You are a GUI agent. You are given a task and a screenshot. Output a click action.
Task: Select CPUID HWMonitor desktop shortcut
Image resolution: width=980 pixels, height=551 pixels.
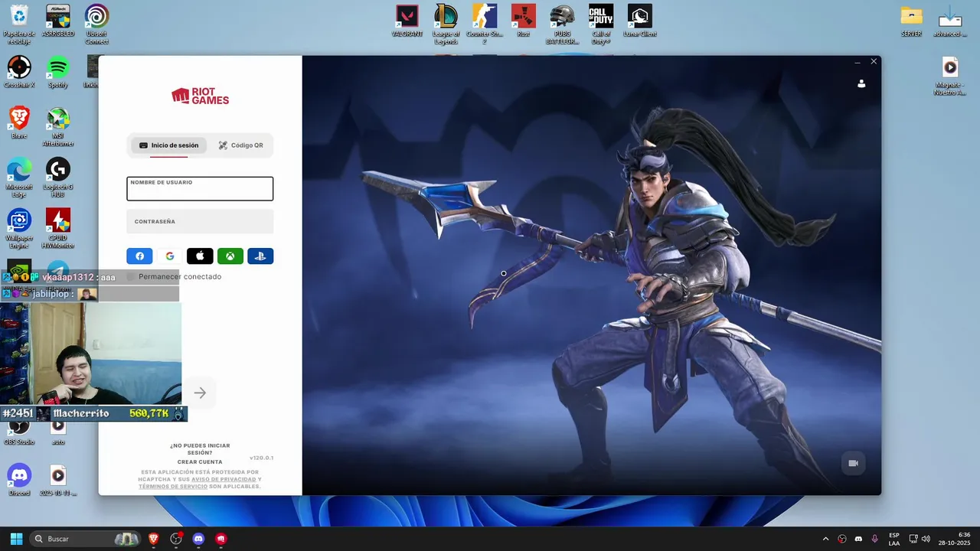point(58,229)
